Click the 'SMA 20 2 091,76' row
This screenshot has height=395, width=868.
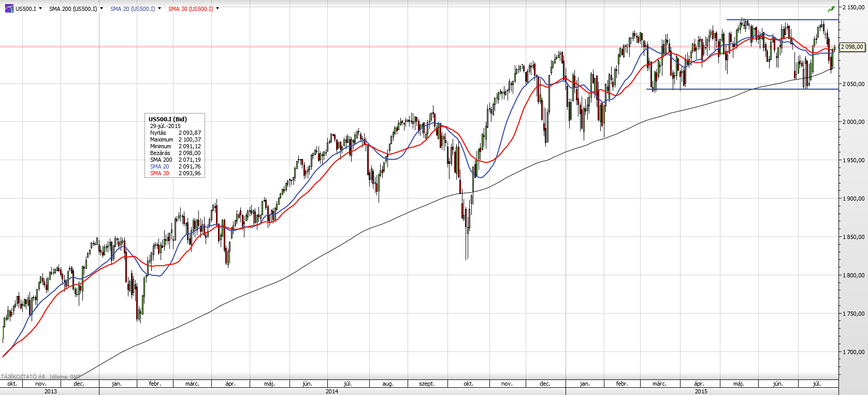click(175, 166)
